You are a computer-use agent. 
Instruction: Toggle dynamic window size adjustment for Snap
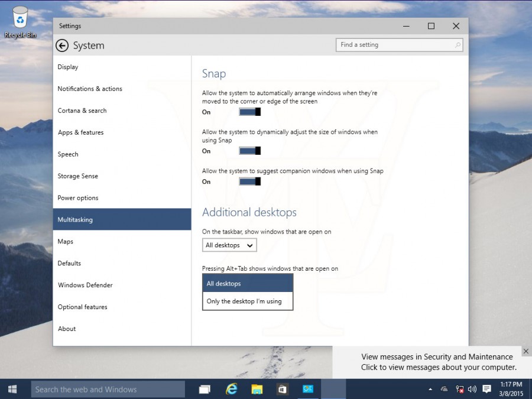pos(249,151)
